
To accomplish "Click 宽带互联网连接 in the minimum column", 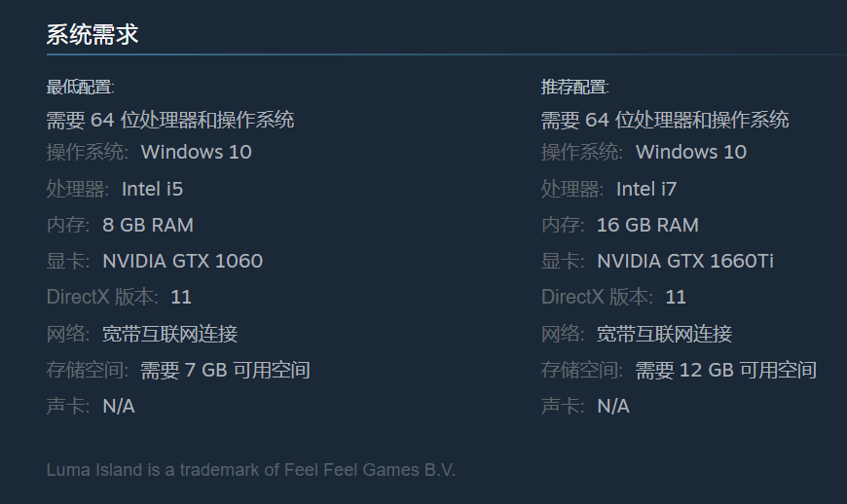I will point(169,334).
